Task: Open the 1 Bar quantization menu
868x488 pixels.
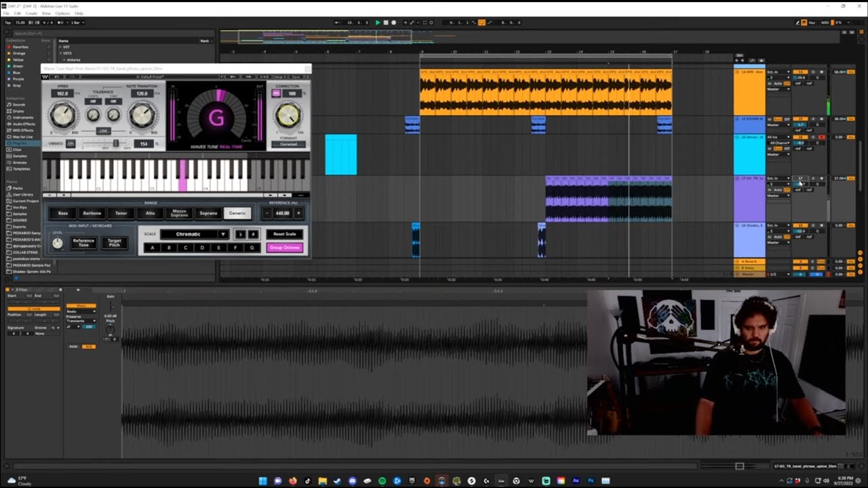Action: tap(77, 22)
